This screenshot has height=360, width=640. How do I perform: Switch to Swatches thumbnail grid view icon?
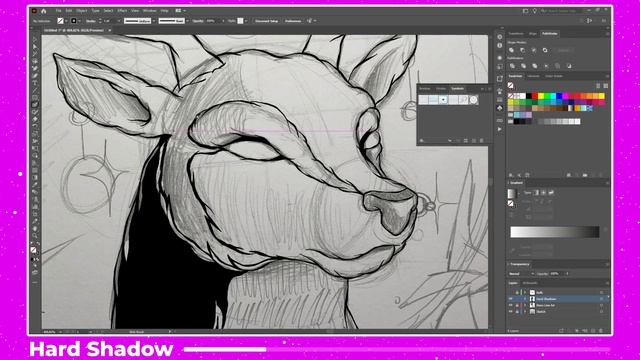point(606,86)
